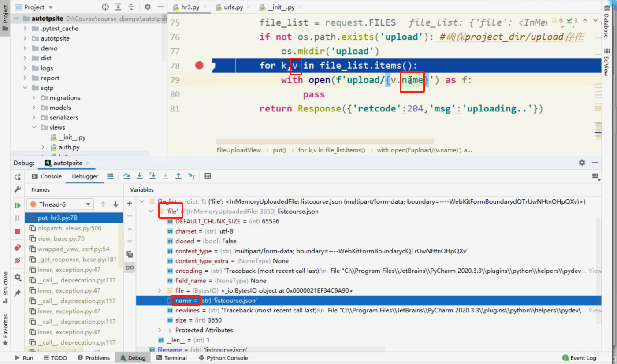Expand the demo folder
This screenshot has height=364, width=617.
(x=26, y=48)
